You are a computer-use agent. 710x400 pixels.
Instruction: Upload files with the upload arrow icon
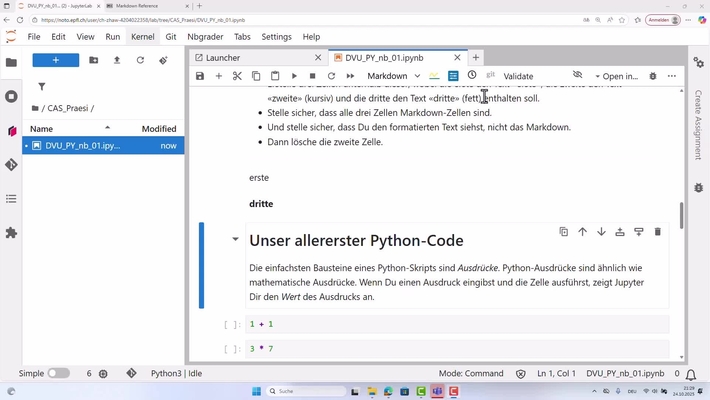click(117, 60)
